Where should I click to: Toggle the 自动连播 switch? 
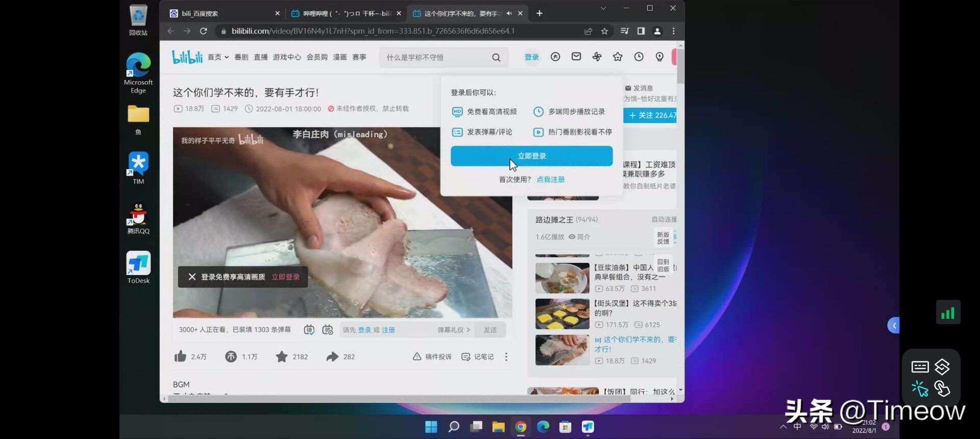click(664, 219)
